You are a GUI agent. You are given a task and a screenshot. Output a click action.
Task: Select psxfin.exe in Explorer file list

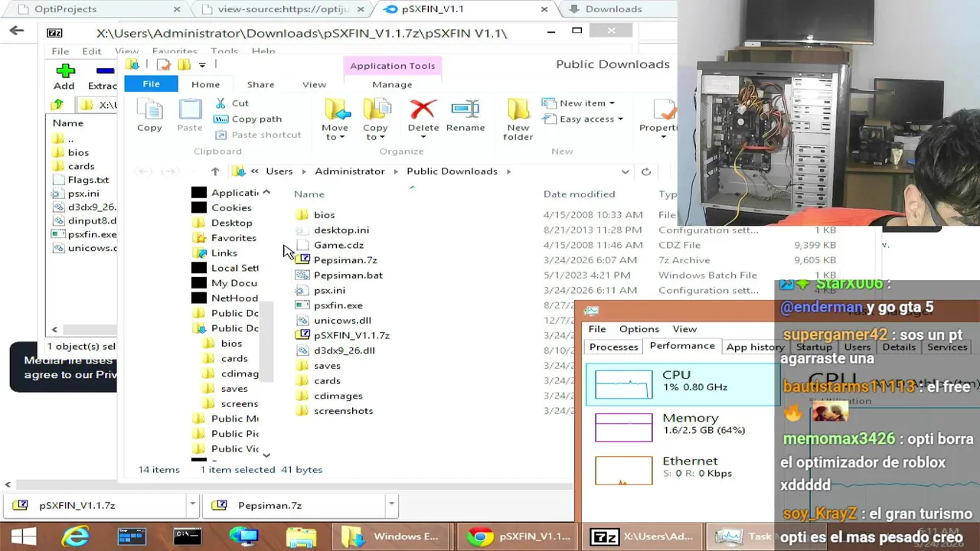[x=338, y=305]
